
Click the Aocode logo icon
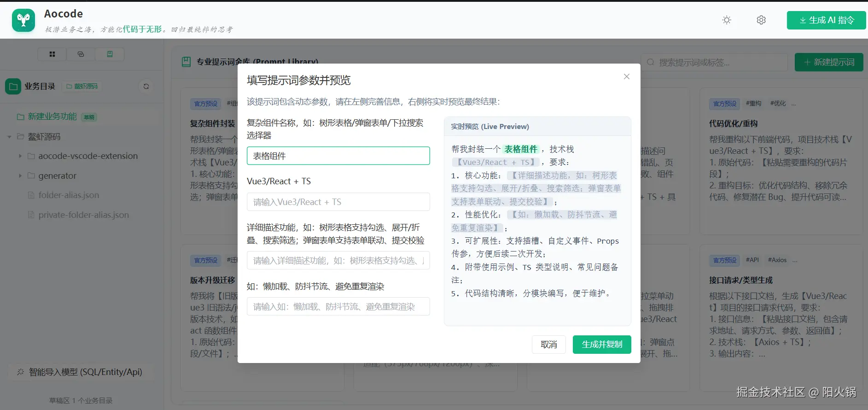tap(23, 20)
